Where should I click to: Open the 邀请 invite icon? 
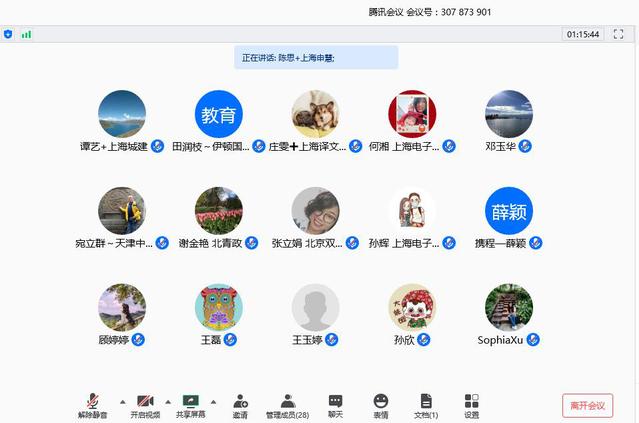point(240,404)
